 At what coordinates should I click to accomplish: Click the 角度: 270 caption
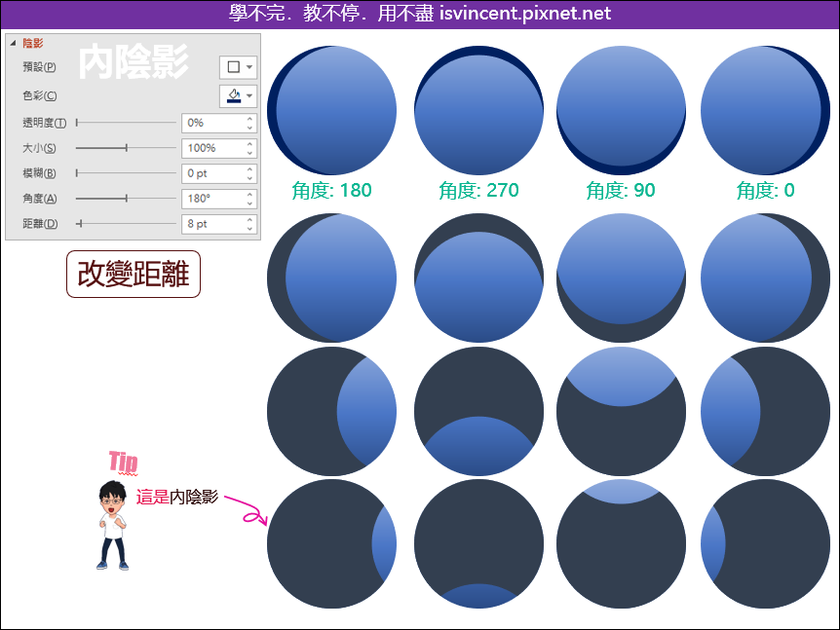coord(478,190)
